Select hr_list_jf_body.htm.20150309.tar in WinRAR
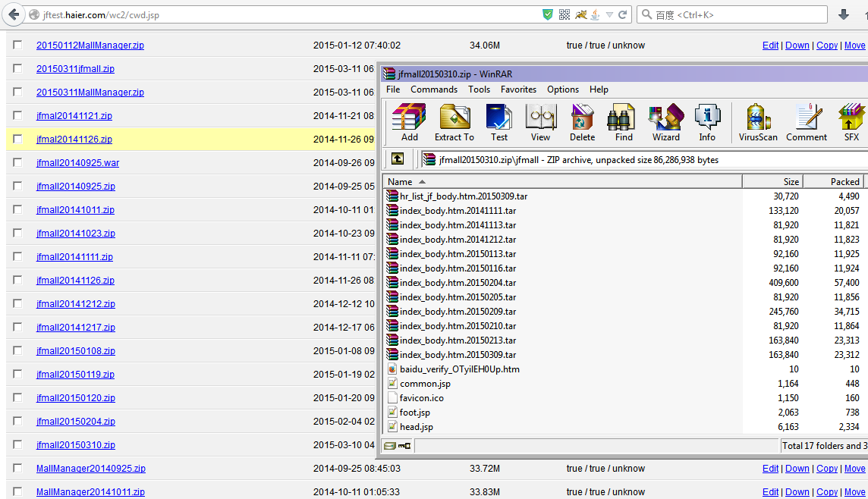The height and width of the screenshot is (499, 868). (x=464, y=196)
